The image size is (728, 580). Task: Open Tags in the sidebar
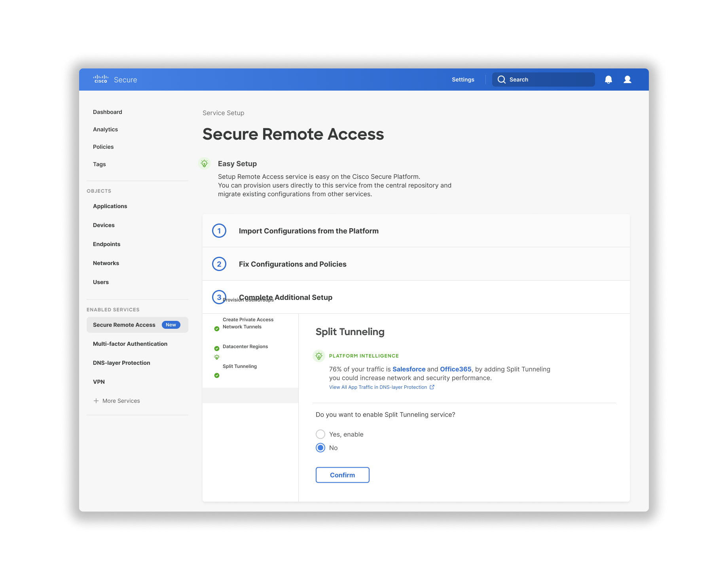99,164
